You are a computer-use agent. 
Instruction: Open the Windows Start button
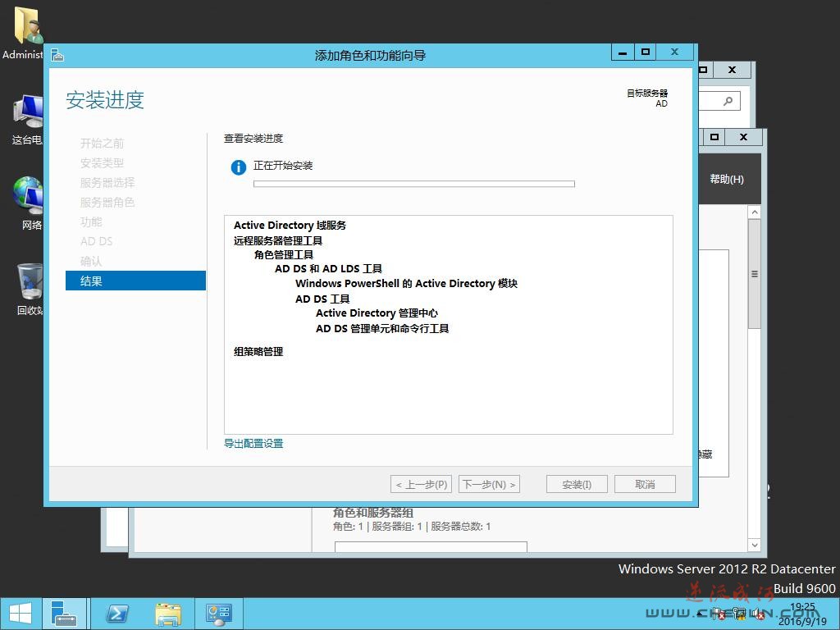[x=21, y=614]
